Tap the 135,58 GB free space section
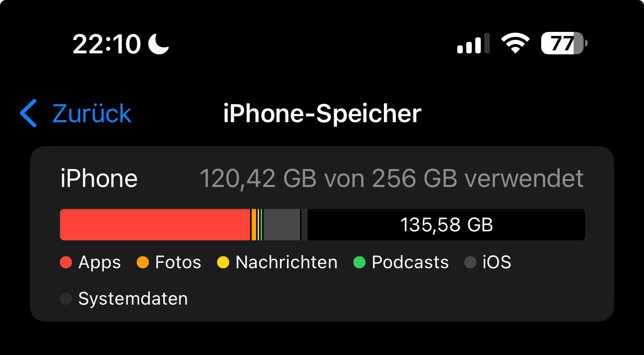The width and height of the screenshot is (644, 355). click(x=446, y=225)
